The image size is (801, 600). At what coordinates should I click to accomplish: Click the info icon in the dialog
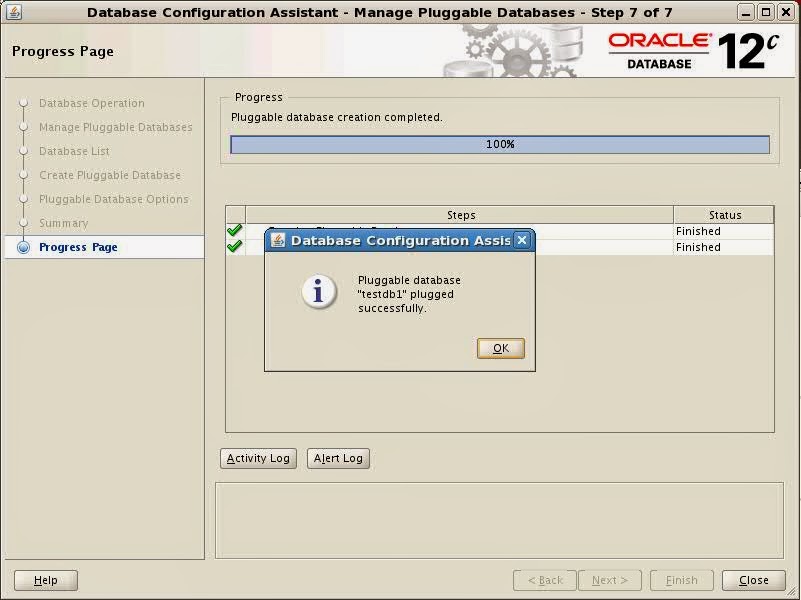(319, 292)
